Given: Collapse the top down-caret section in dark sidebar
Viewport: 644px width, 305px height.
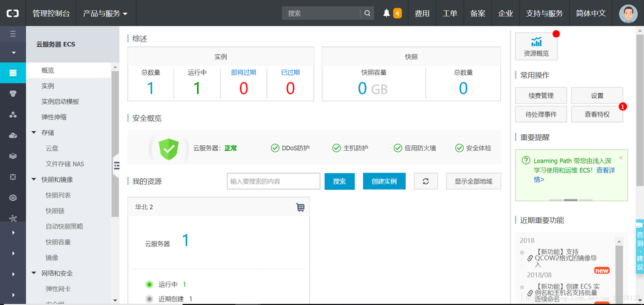Looking at the screenshot, I should tap(13, 52).
